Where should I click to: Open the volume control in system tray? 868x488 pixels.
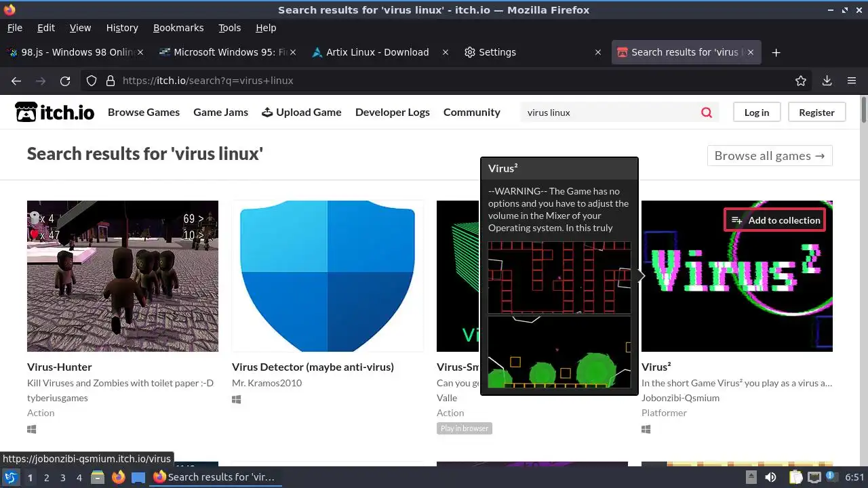click(770, 477)
